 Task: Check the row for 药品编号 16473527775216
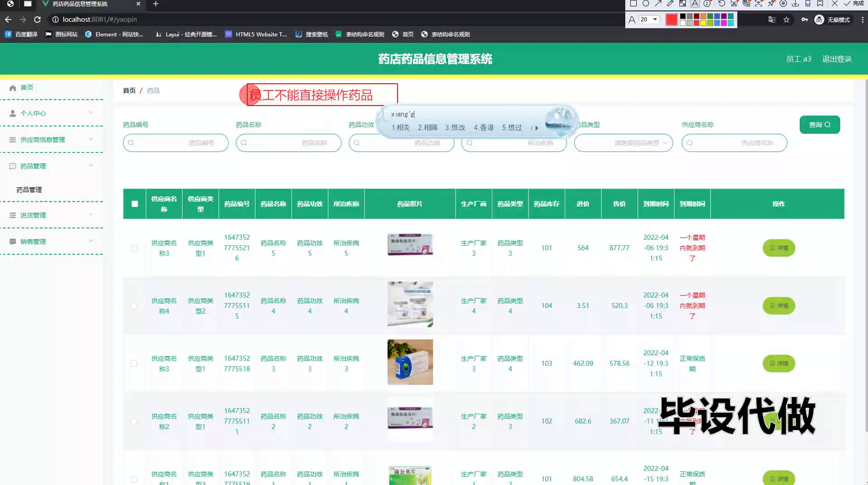point(134,248)
